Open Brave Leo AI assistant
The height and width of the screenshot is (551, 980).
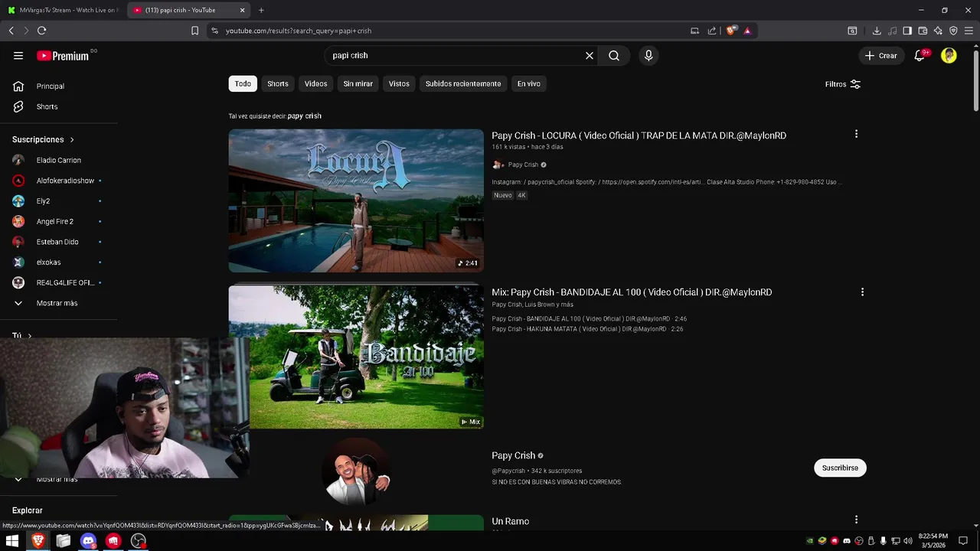[x=938, y=31]
